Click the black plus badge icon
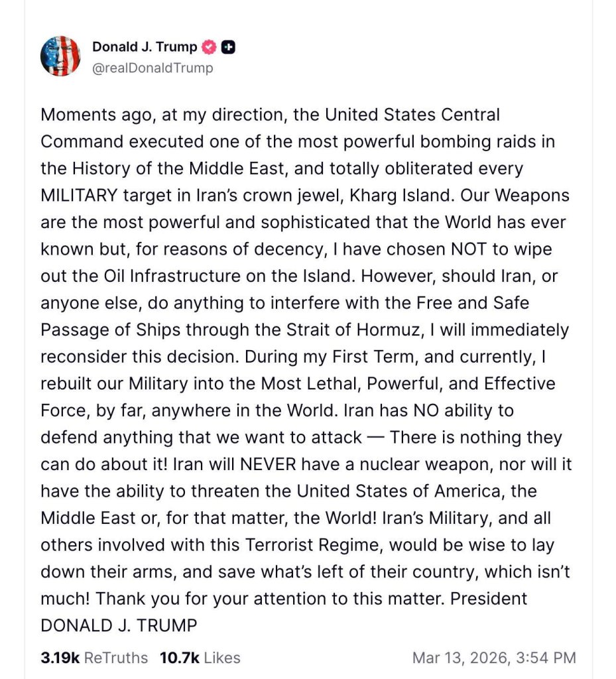 [x=229, y=47]
